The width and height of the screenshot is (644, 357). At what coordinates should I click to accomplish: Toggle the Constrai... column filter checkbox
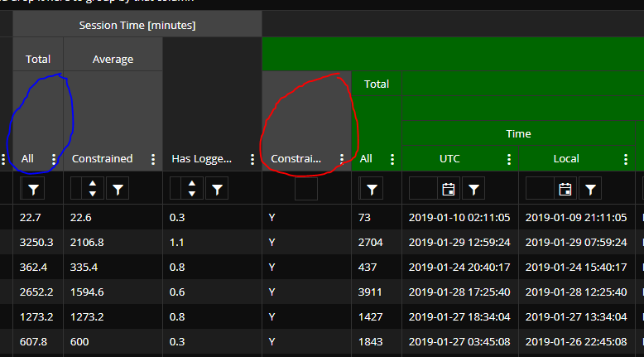click(x=306, y=189)
